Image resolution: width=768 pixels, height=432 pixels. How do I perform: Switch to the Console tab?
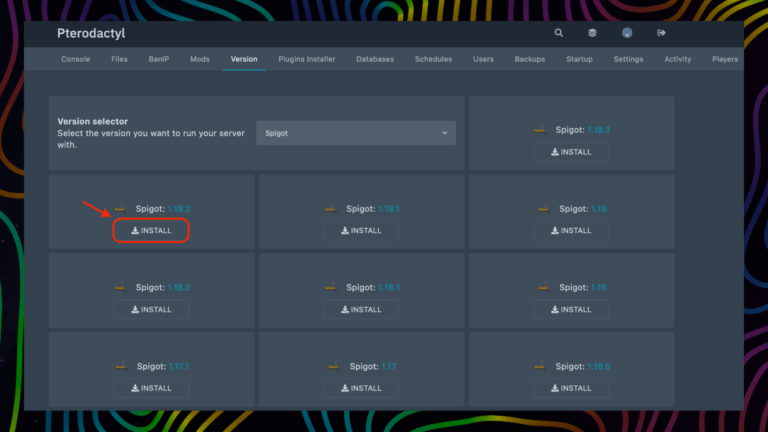pos(76,59)
